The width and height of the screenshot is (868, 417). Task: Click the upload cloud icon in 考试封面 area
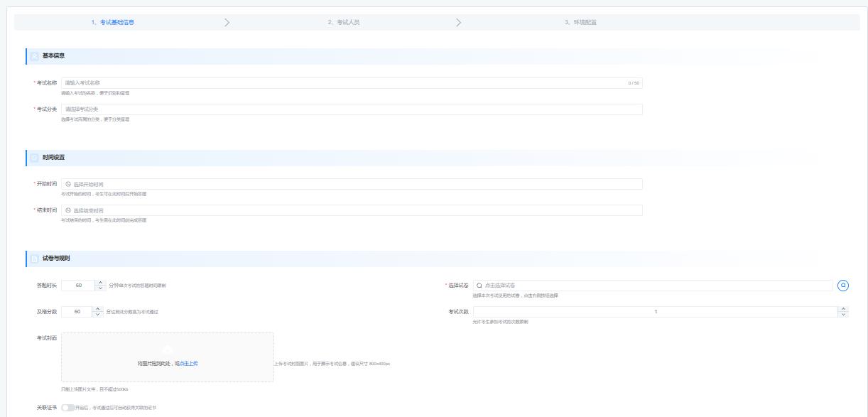tap(168, 350)
